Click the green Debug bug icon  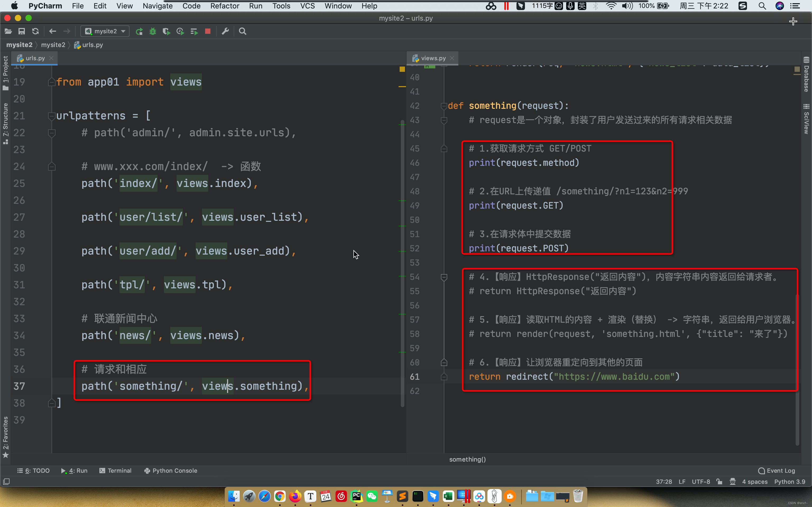[153, 31]
